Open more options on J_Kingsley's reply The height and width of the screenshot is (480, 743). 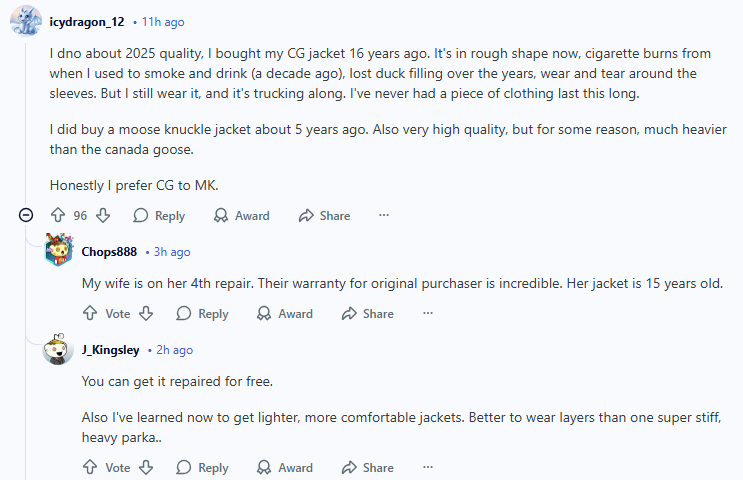pos(428,468)
